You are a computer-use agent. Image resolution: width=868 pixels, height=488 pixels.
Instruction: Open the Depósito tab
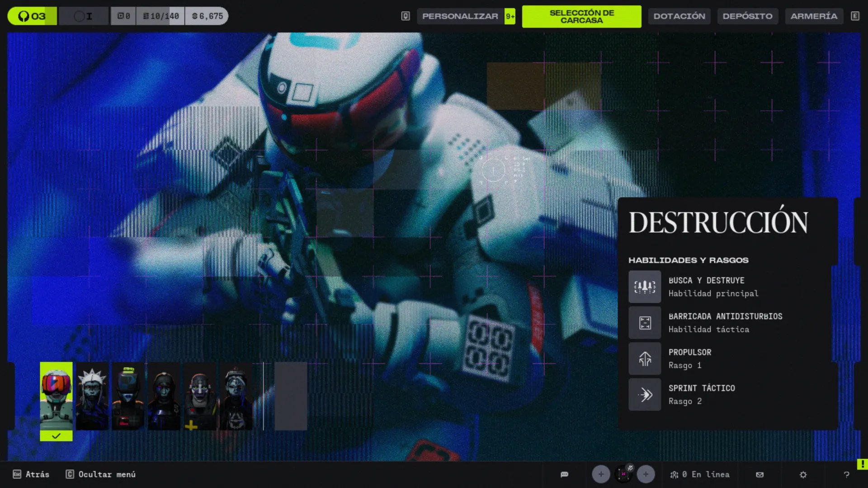pyautogui.click(x=747, y=16)
